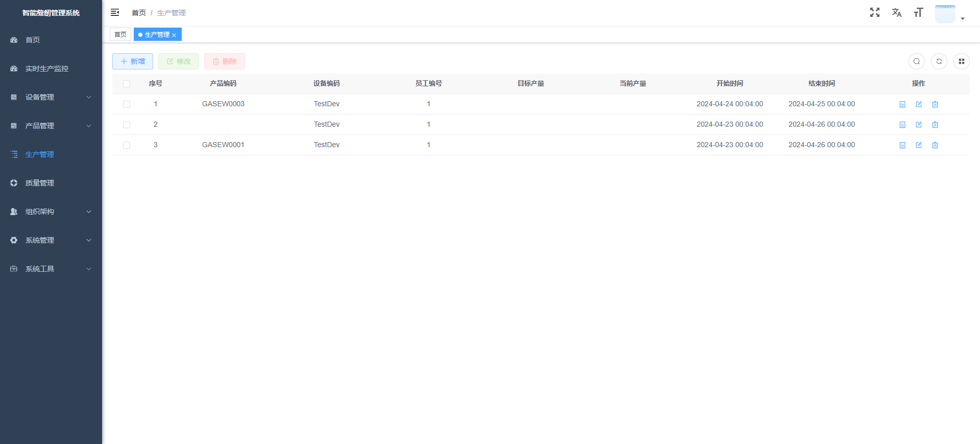Open the font size setting icon
This screenshot has height=444, width=980.
918,12
